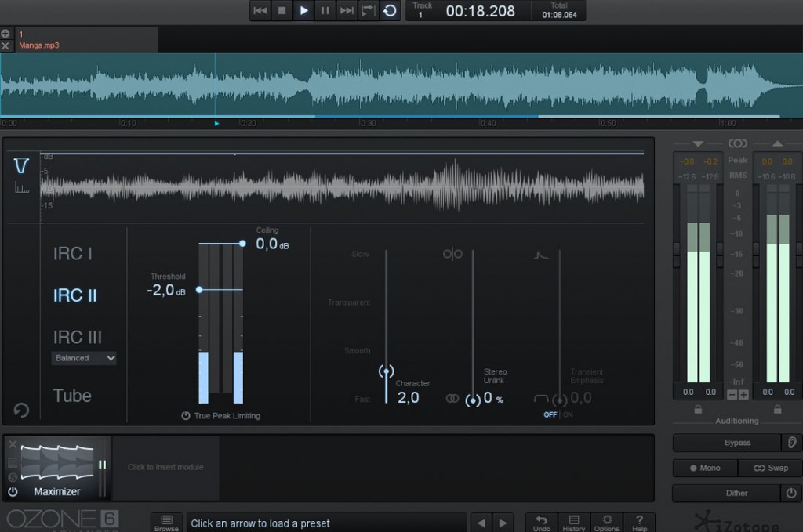Click the Ceiling slider handle
This screenshot has width=803, height=532.
click(242, 244)
